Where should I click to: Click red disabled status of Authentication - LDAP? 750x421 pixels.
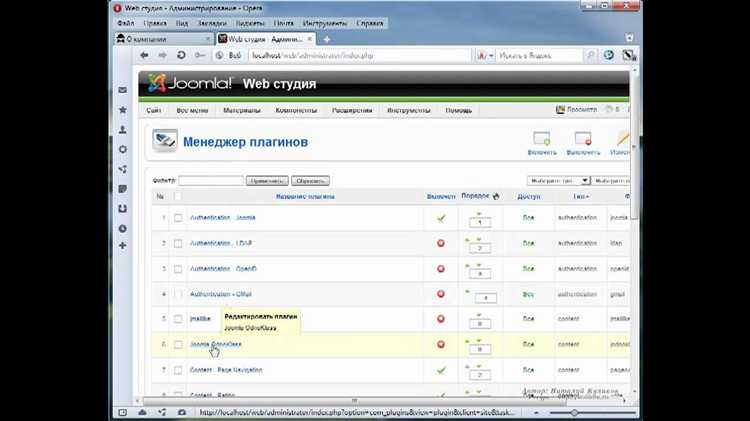coord(441,243)
